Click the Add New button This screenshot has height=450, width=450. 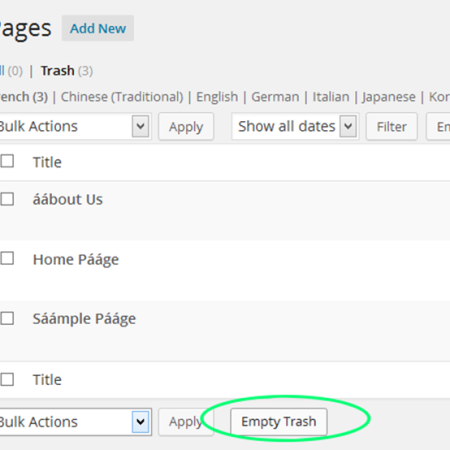98,28
